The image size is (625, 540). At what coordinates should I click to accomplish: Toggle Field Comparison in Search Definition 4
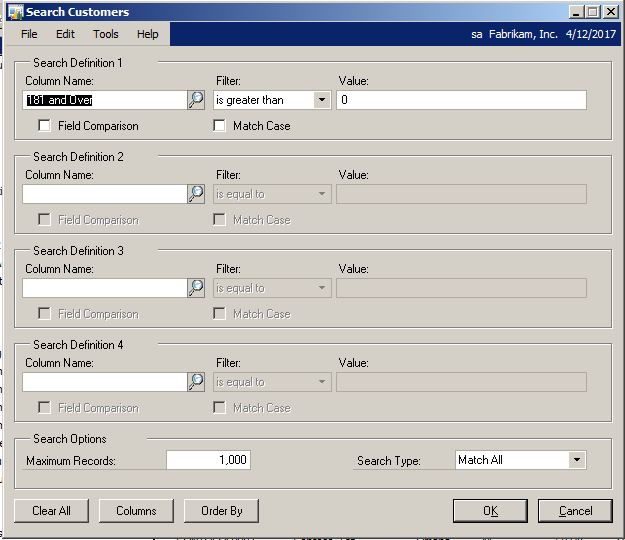[x=44, y=408]
